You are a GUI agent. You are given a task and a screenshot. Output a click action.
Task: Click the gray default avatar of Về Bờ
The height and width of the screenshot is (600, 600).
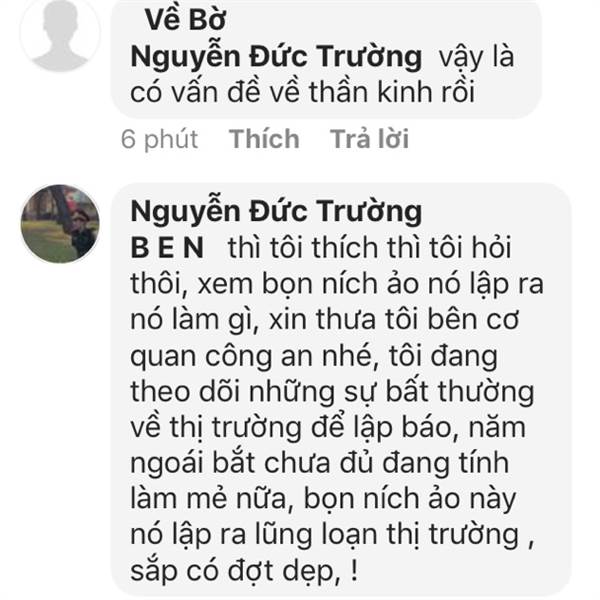(x=60, y=34)
